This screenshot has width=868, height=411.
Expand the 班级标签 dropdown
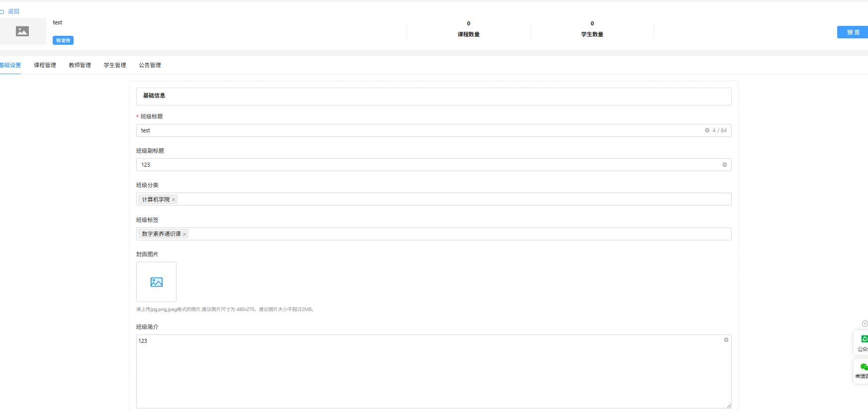coord(447,234)
